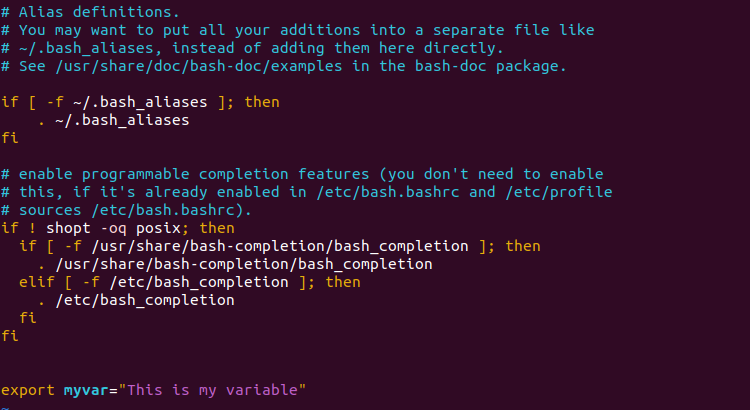Click 'shopt -oq posix' command text

pos(113,228)
